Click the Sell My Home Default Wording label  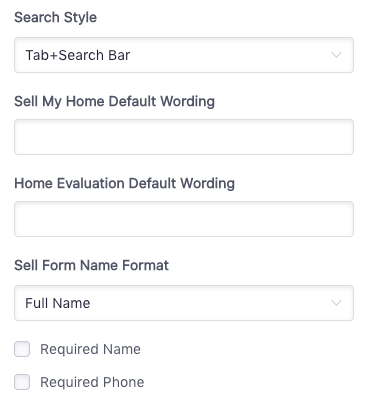point(114,101)
